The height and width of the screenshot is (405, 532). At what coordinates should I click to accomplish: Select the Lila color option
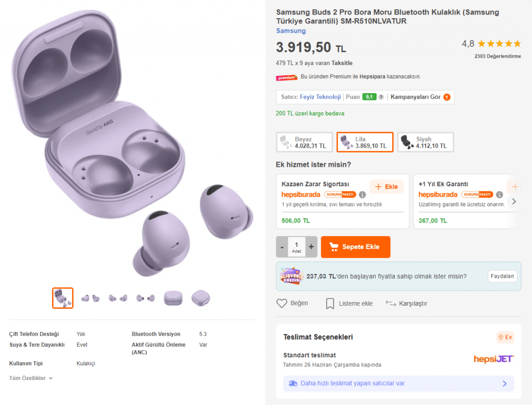pos(365,142)
